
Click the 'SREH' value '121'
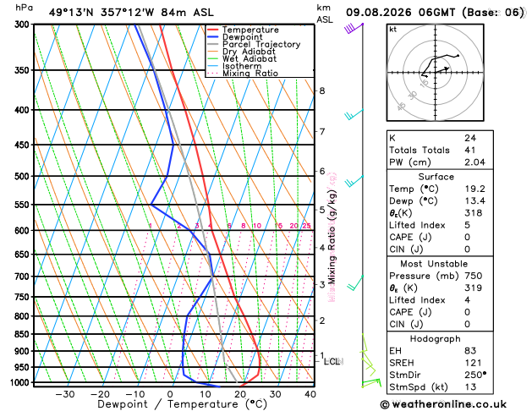(x=473, y=363)
